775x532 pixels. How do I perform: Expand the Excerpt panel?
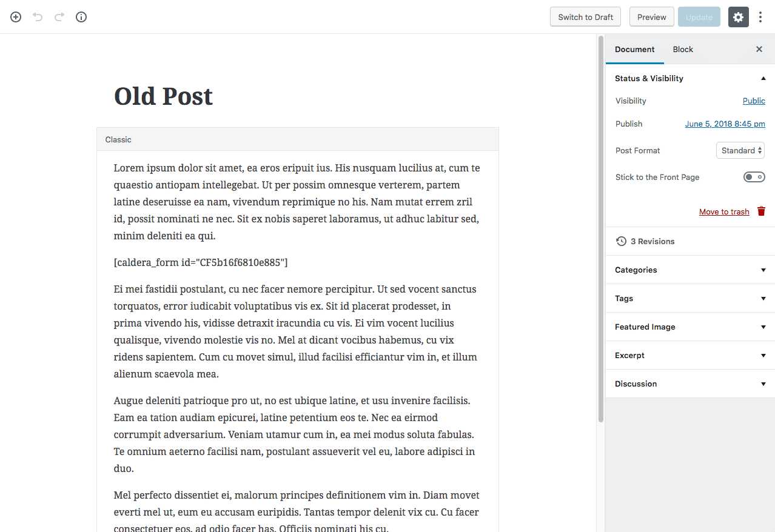690,355
